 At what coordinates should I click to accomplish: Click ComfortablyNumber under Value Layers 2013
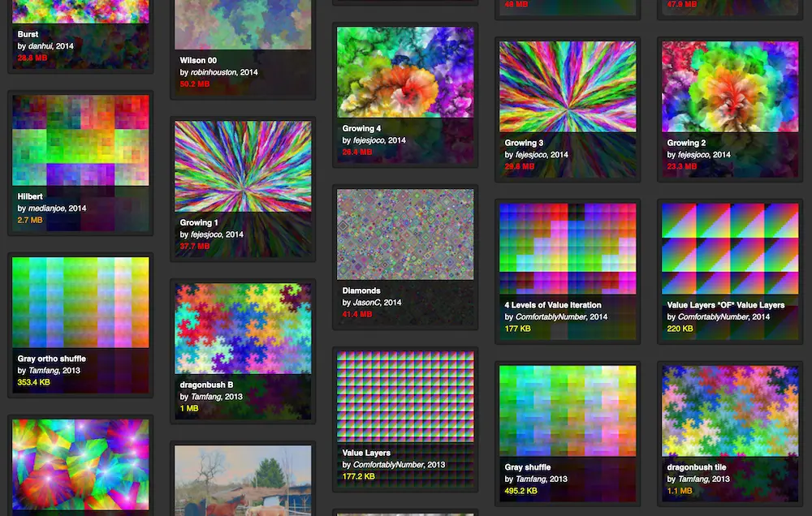pyautogui.click(x=388, y=465)
